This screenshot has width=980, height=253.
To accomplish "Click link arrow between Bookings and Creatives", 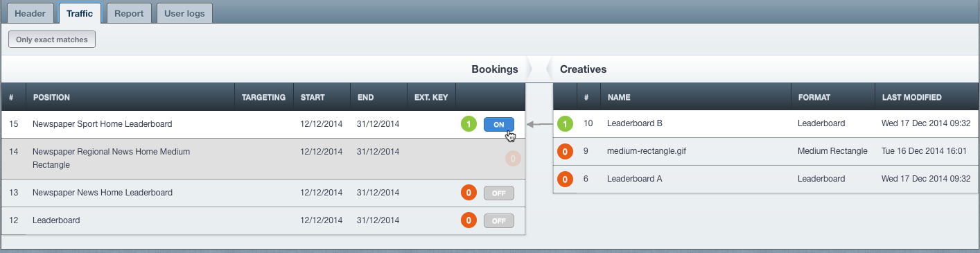I will point(541,125).
